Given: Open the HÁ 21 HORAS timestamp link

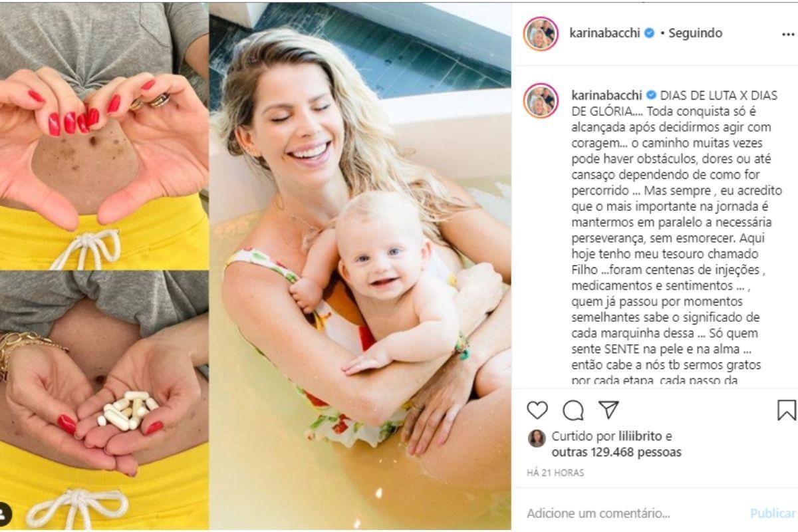Looking at the screenshot, I should tap(555, 473).
